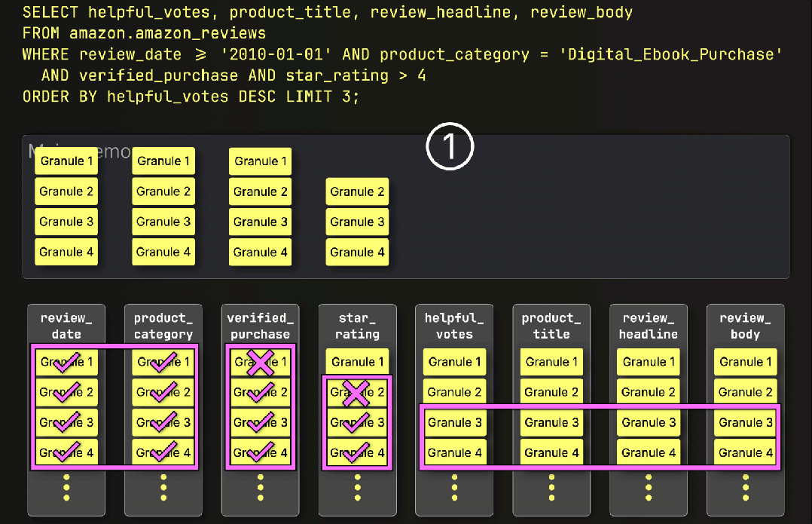
Task: Select the verified_purchase column header
Action: (260, 326)
